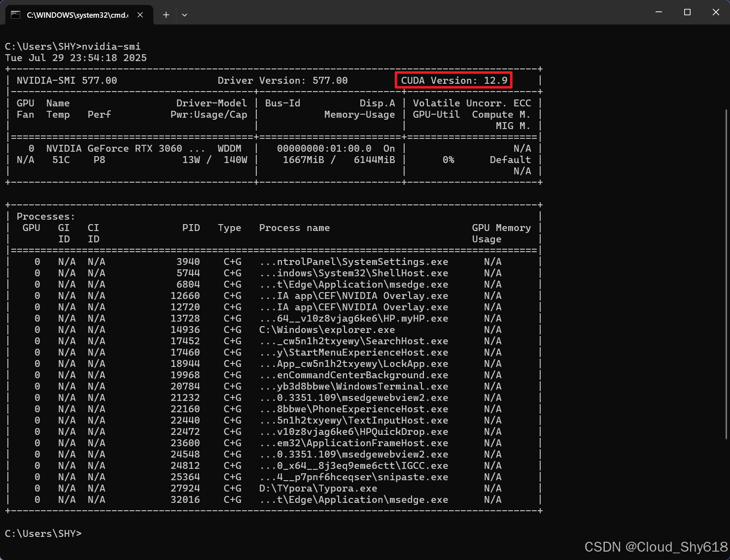Image resolution: width=730 pixels, height=560 pixels.
Task: Click the NVIDIA Overlay.exe entry with PID 12660
Action: pyautogui.click(x=354, y=296)
